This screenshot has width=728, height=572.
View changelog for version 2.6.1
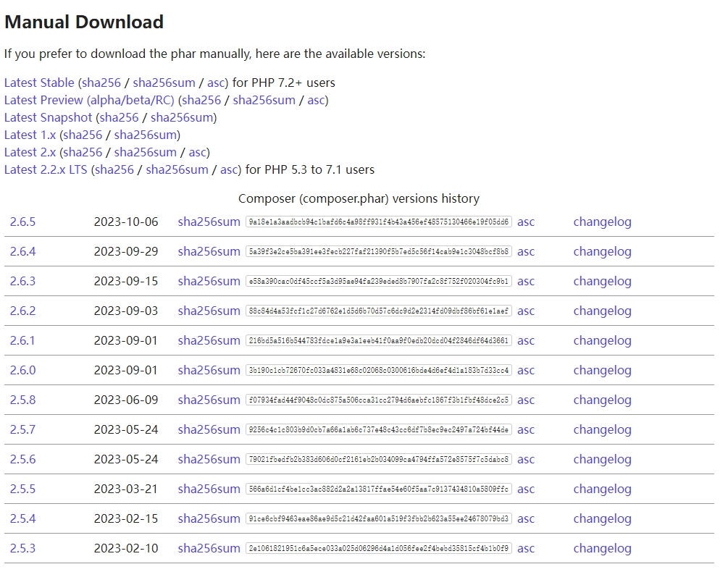pyautogui.click(x=602, y=340)
